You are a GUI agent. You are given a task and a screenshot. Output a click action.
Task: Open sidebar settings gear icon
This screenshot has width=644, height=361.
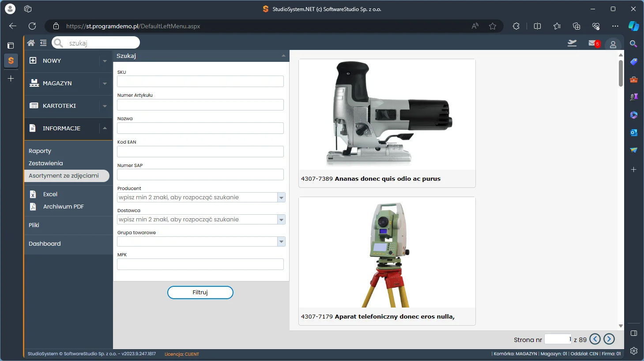pyautogui.click(x=634, y=351)
